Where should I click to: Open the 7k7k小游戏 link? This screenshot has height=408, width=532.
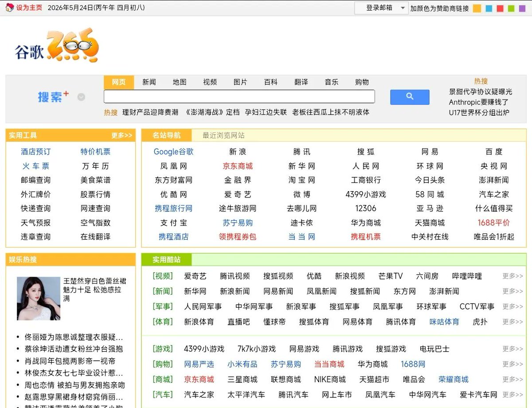tap(257, 349)
